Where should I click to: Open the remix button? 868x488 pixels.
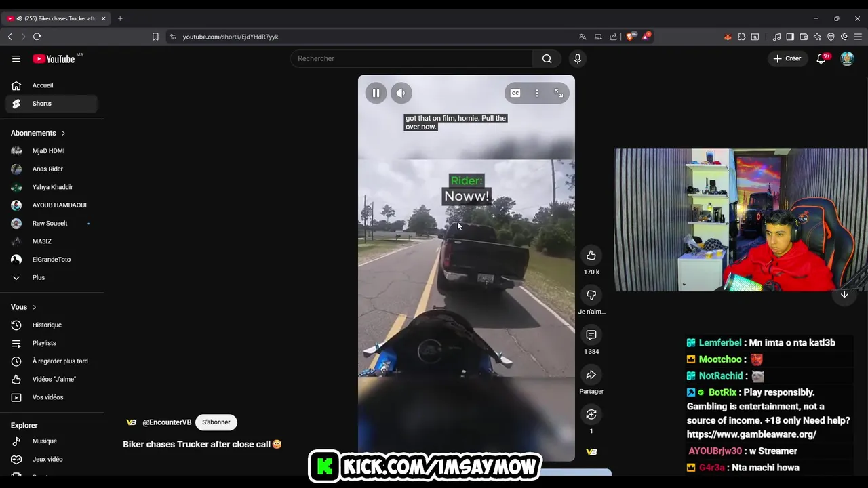tap(591, 414)
